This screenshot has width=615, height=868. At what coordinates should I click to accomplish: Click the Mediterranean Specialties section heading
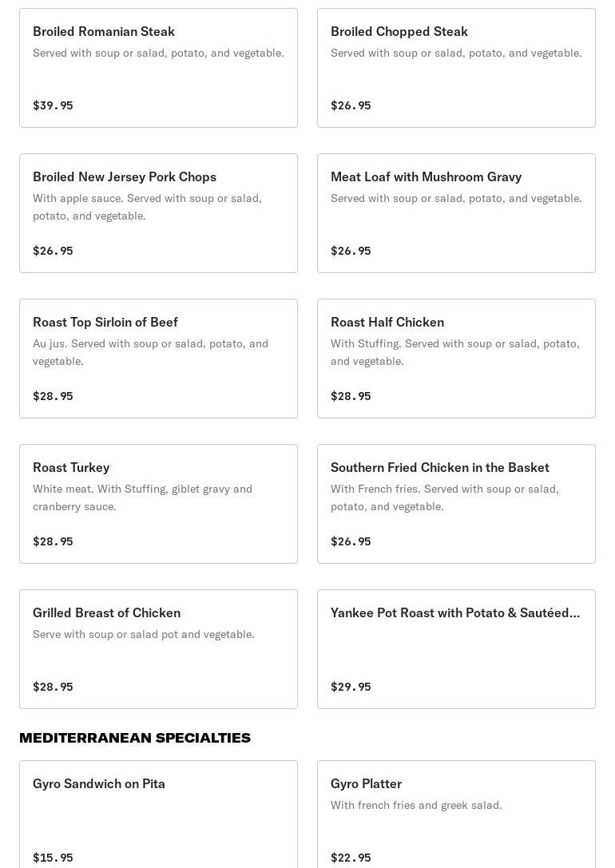[135, 738]
